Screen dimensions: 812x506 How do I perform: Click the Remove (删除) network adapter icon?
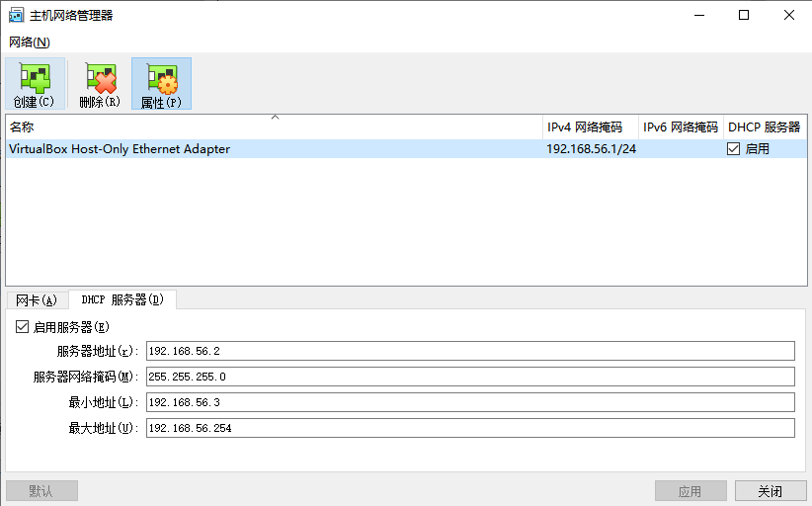coord(100,83)
